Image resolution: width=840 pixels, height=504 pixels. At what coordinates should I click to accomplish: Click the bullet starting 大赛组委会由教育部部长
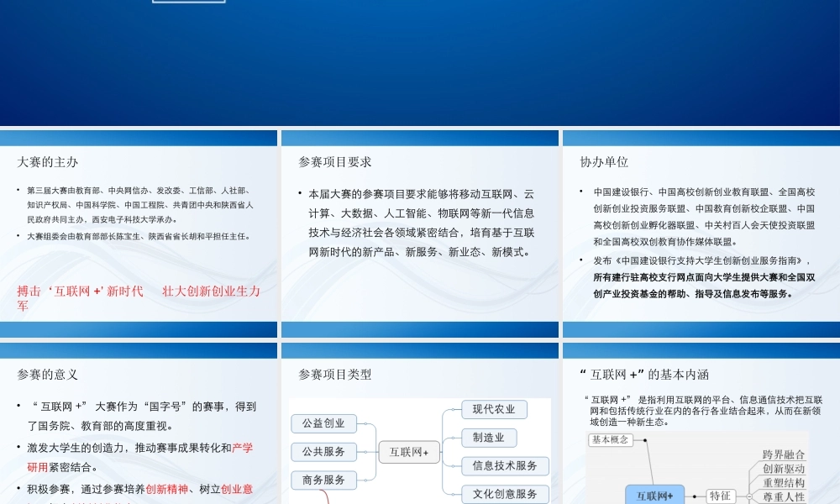pos(139,236)
